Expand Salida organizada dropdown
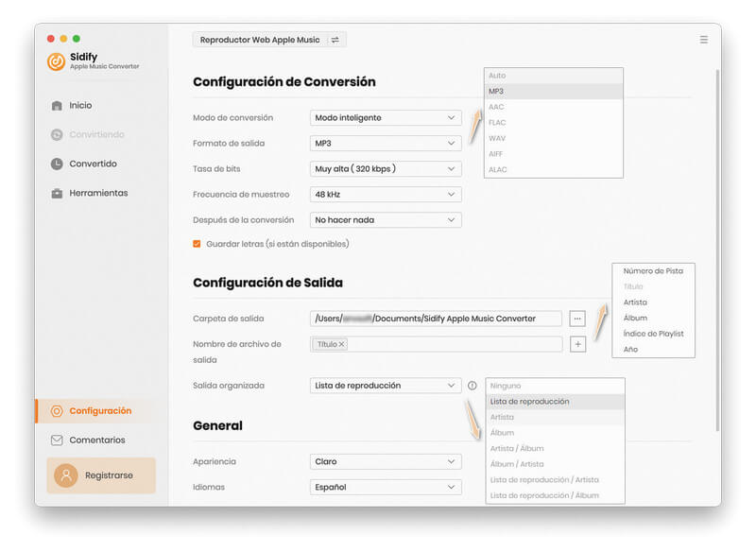 pos(386,386)
